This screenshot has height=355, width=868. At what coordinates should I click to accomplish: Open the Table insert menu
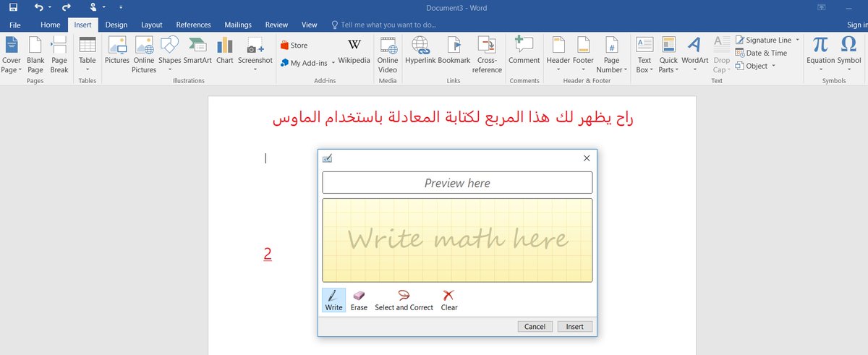click(87, 54)
